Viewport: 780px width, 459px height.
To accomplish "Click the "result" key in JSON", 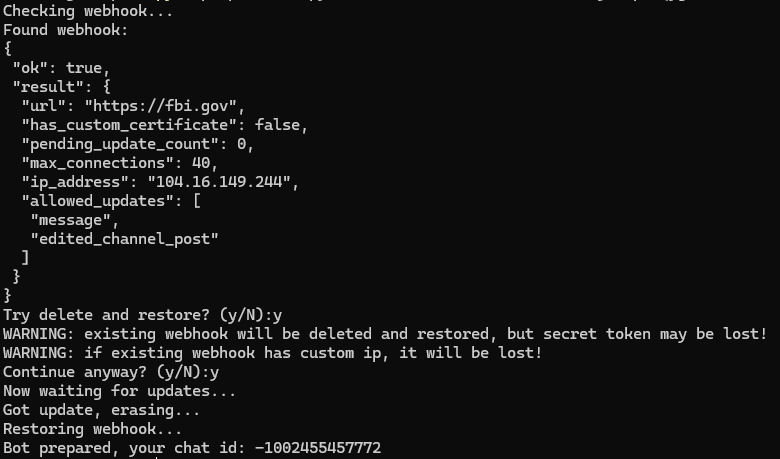I will [46, 87].
